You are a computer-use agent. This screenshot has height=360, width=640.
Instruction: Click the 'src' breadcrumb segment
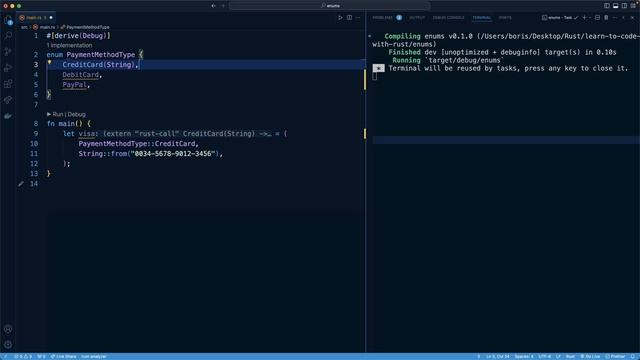[x=24, y=27]
